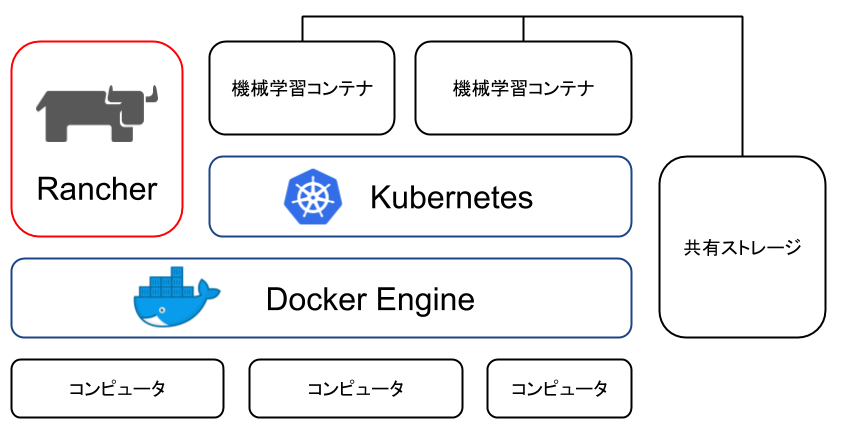Click the short connector above left 機械学習コンテナ
845x429 pixels.
click(303, 28)
